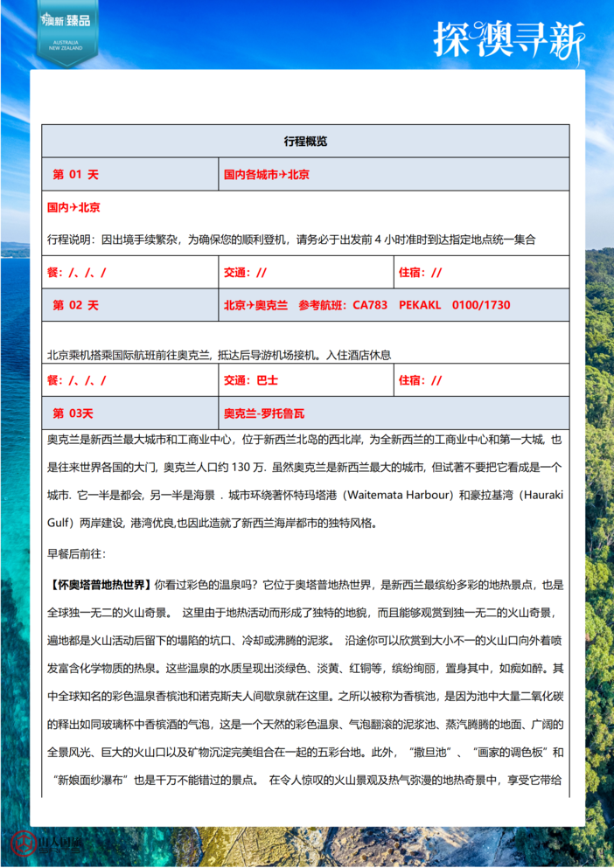This screenshot has height=868, width=614.
Task: Click the line starting 中全球知名的彩色温泉香槟池
Action: (x=304, y=697)
